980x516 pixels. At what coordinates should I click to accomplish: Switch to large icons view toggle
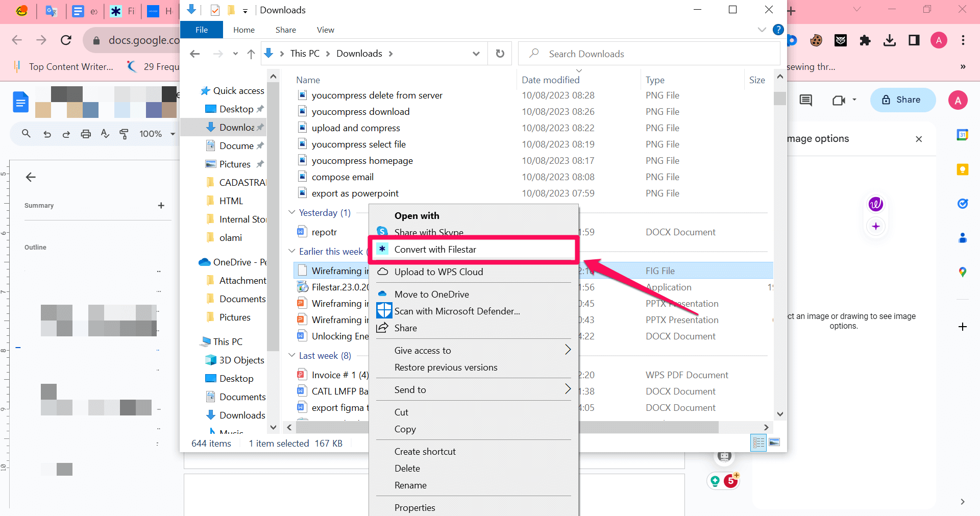(774, 443)
